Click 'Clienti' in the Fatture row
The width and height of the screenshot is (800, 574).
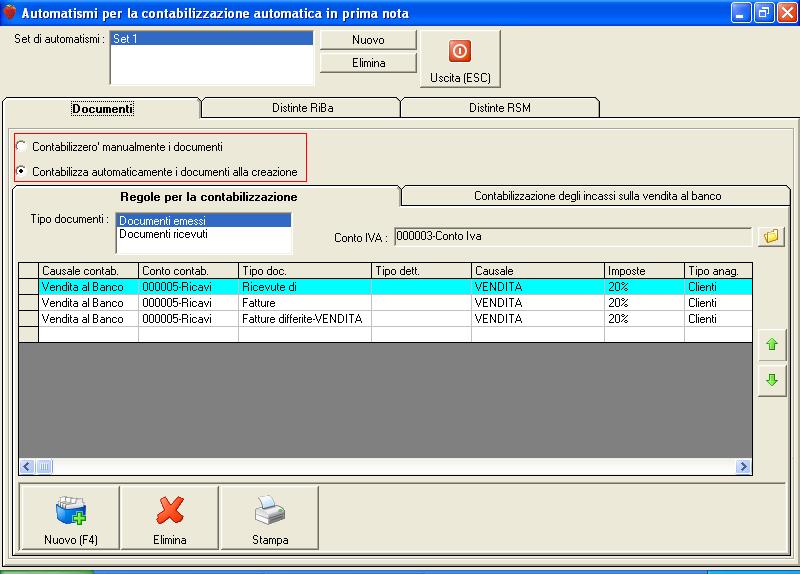718,303
